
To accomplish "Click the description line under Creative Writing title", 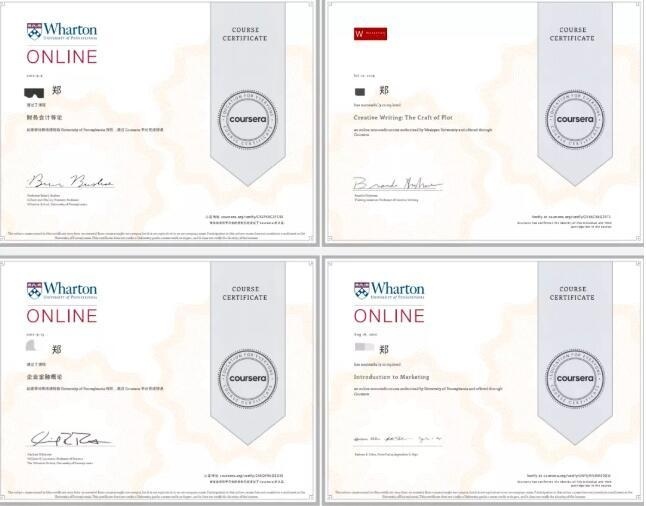I will point(423,132).
